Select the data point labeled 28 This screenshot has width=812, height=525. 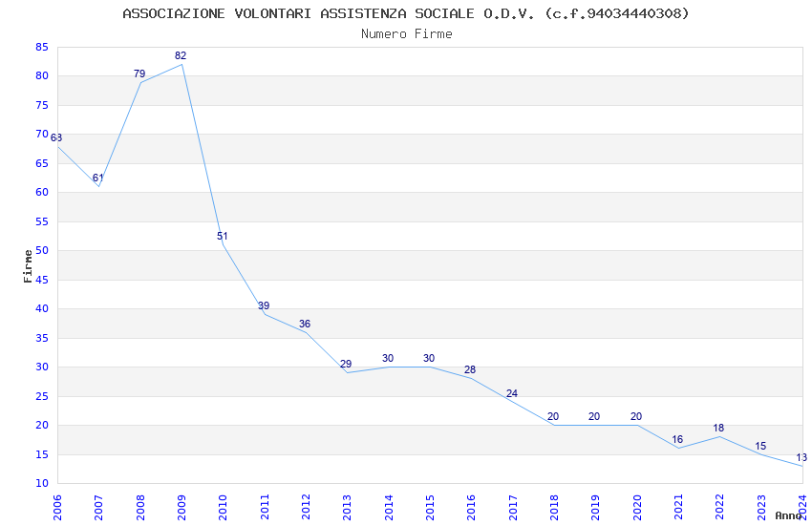[470, 369]
